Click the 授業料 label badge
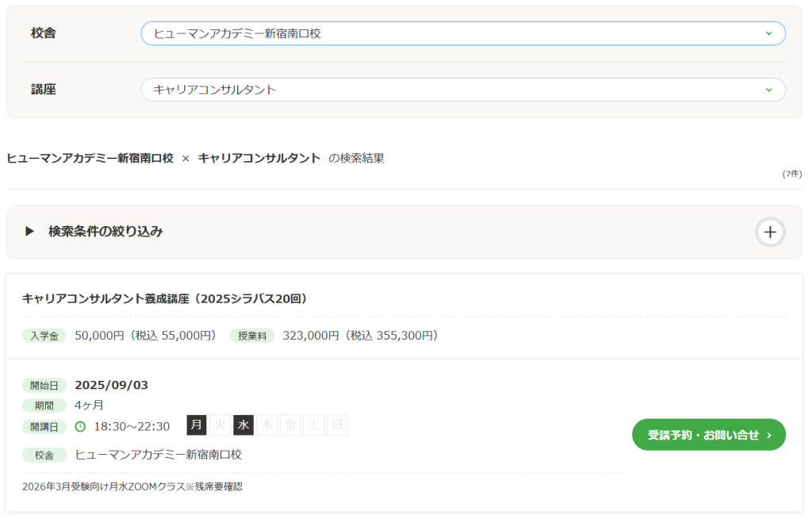The image size is (812, 519). coord(251,336)
